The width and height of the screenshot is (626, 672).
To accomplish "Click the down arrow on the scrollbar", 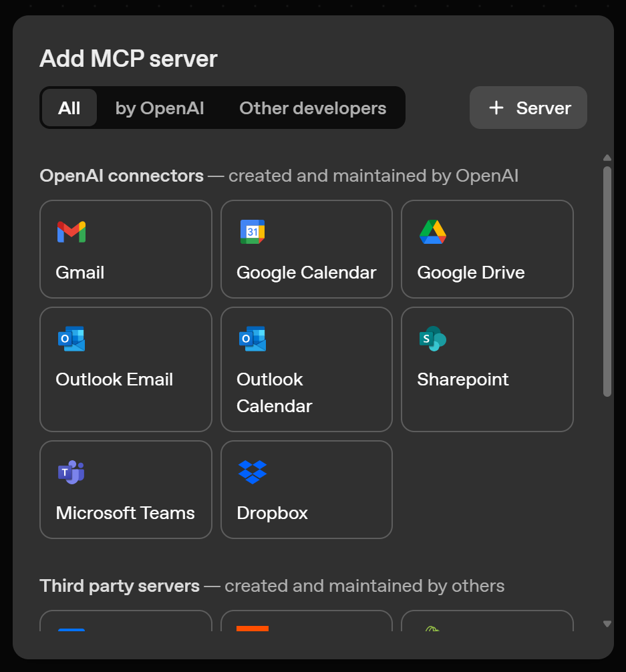I will 607,623.
